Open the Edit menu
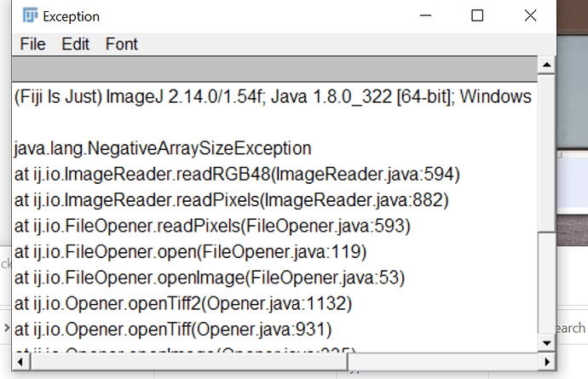This screenshot has height=379, width=588. (x=75, y=44)
